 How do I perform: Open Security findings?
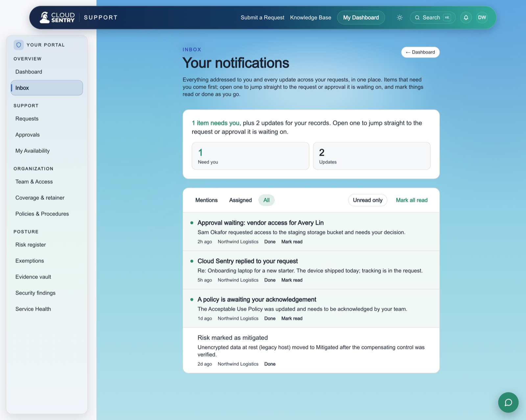point(47,293)
